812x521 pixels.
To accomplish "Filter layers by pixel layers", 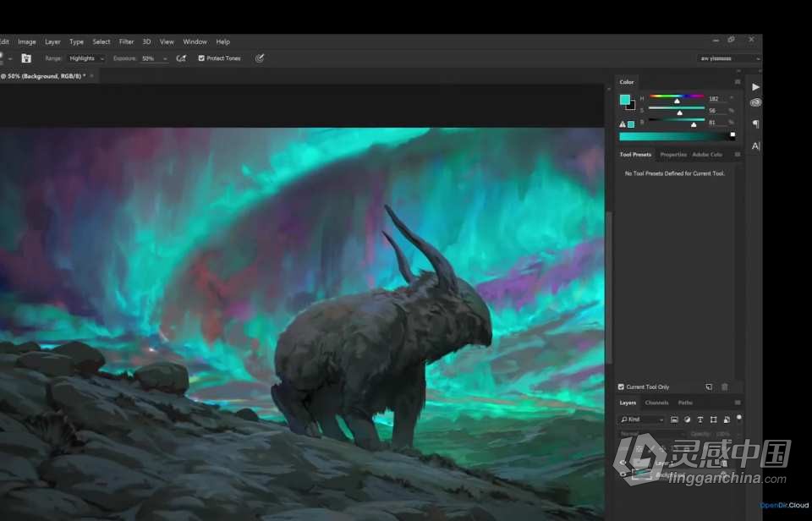I will [x=674, y=420].
